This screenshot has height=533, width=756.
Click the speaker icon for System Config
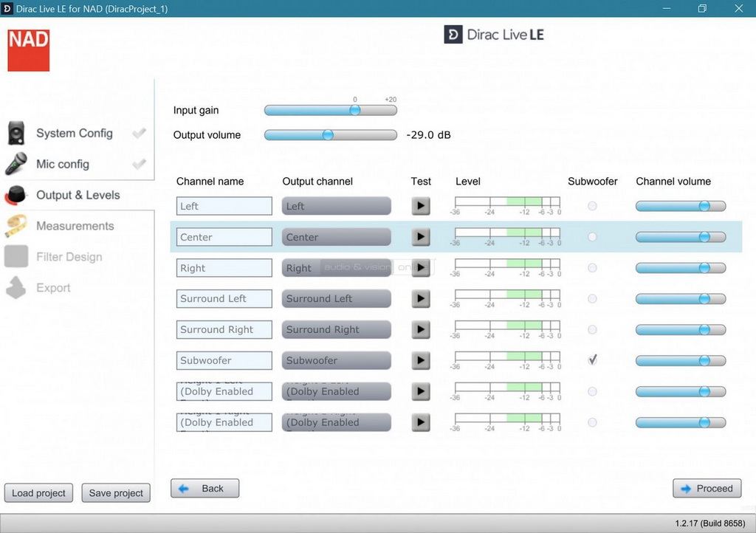pos(16,134)
